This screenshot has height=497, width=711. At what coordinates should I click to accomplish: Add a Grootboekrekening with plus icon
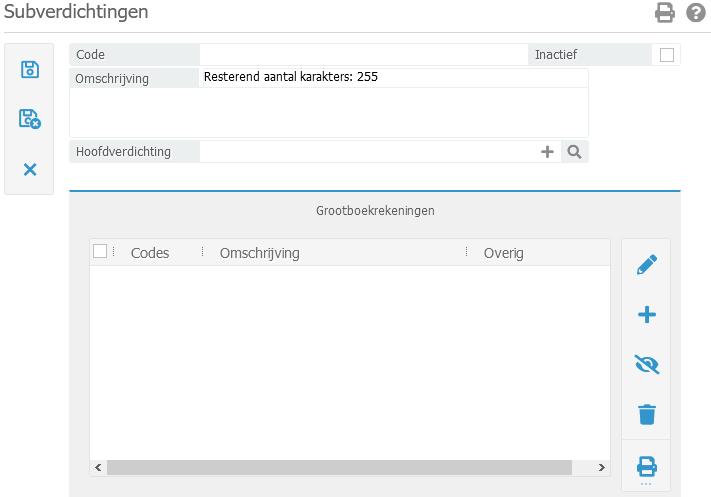coord(647,315)
